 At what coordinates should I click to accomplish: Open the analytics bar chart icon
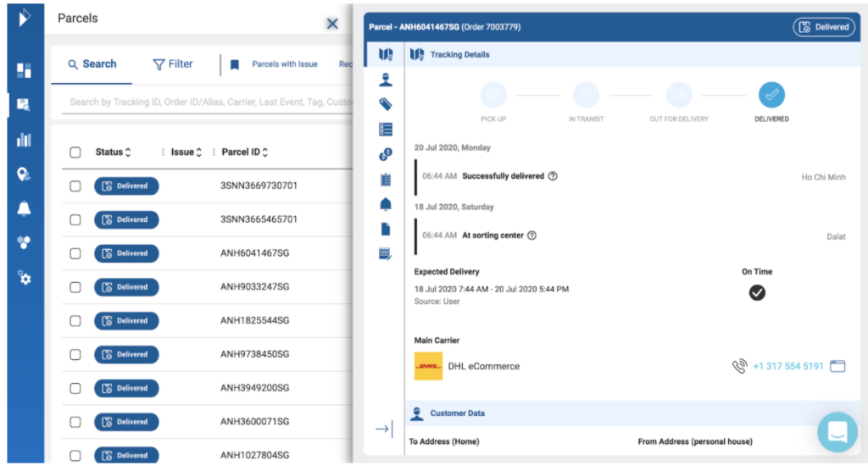pos(24,140)
